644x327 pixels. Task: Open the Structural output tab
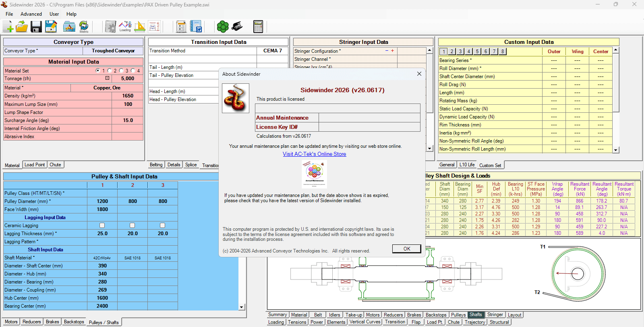point(499,322)
